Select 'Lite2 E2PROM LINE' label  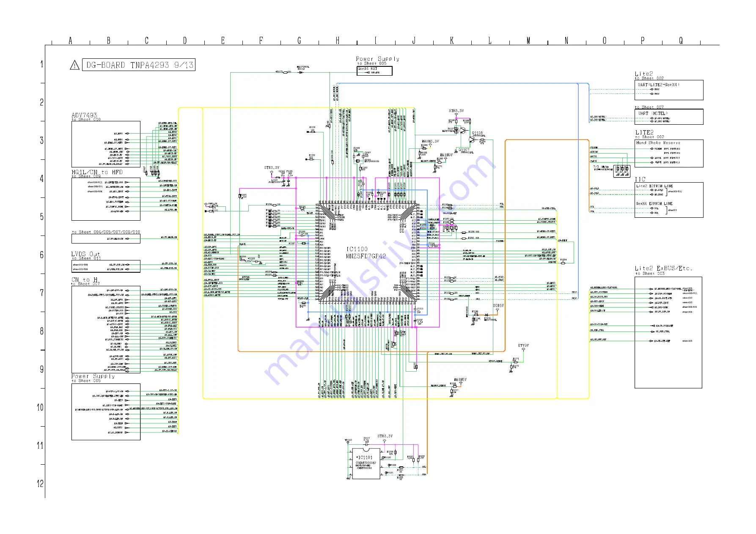[654, 186]
